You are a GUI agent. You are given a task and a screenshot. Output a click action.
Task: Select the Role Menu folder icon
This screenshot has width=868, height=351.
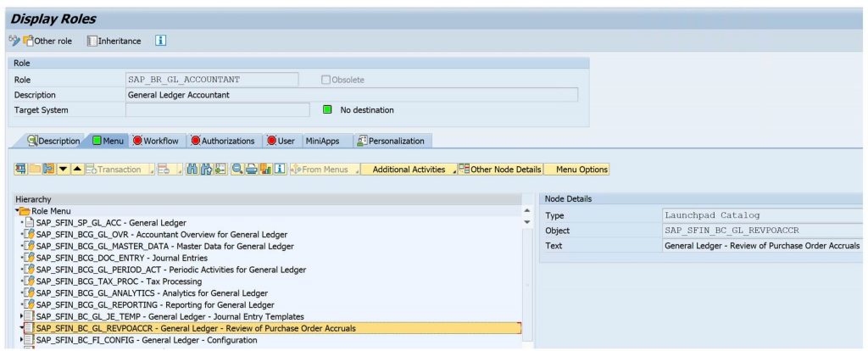coord(25,211)
